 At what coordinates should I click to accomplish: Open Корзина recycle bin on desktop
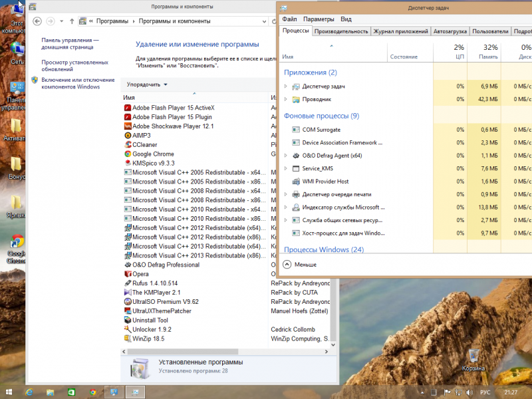tap(473, 360)
